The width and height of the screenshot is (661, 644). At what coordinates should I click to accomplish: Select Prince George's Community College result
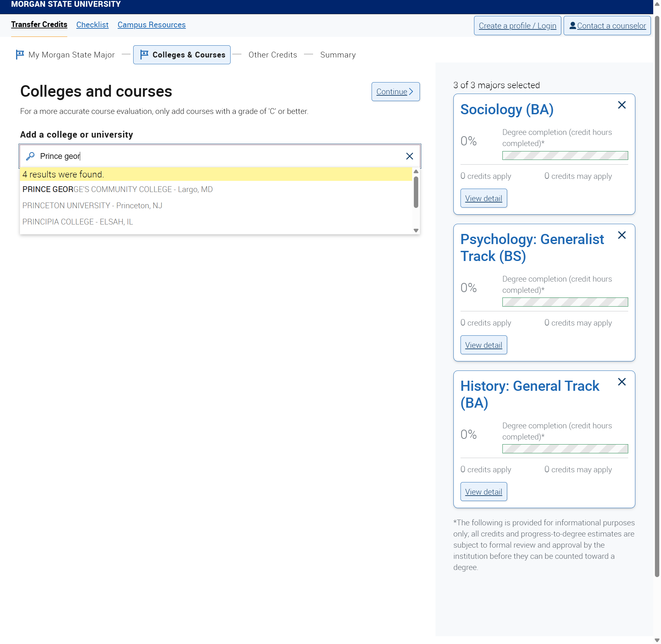pos(117,189)
